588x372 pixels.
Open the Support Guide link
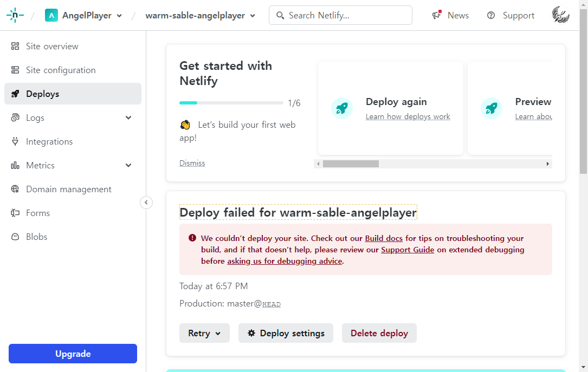click(x=408, y=250)
